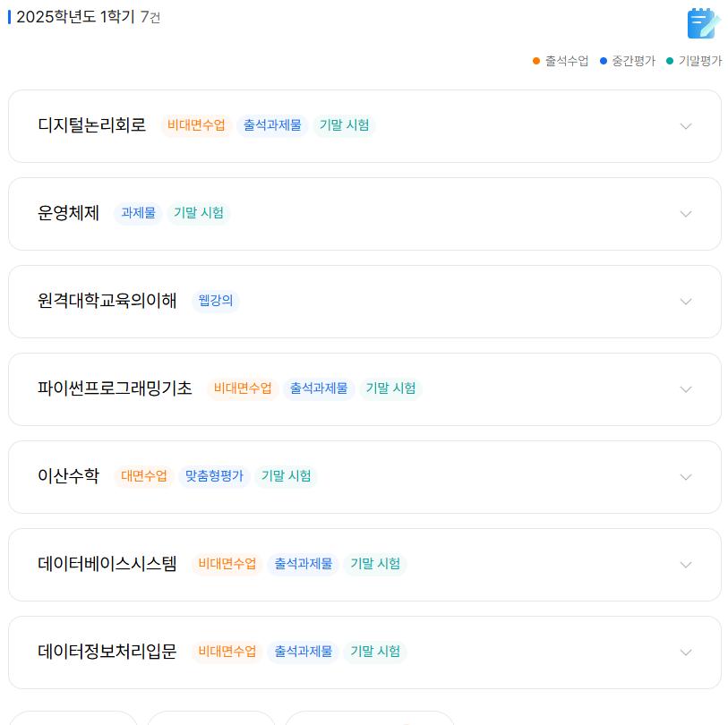Click the blue 중간평가 legend dot
This screenshot has width=728, height=725.
[x=604, y=61]
